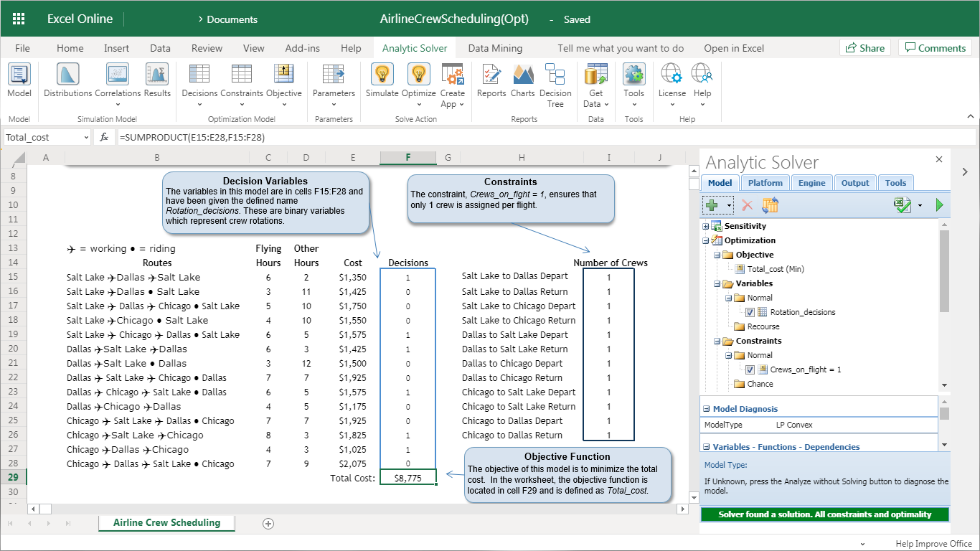Image resolution: width=980 pixels, height=551 pixels.
Task: Open the Charts report icon
Action: tap(523, 75)
